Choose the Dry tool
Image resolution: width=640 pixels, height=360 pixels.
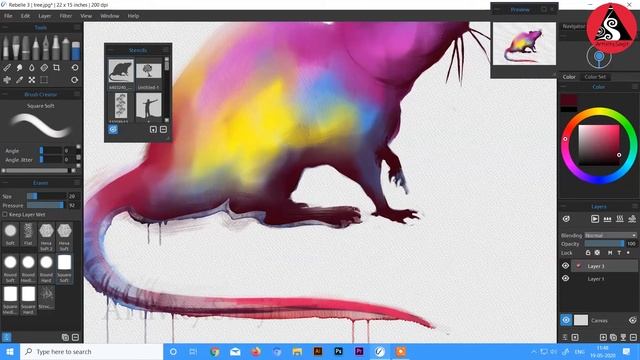click(44, 68)
